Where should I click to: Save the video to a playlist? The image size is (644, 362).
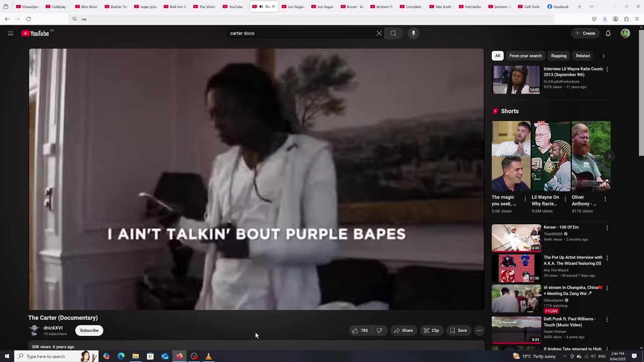click(458, 330)
